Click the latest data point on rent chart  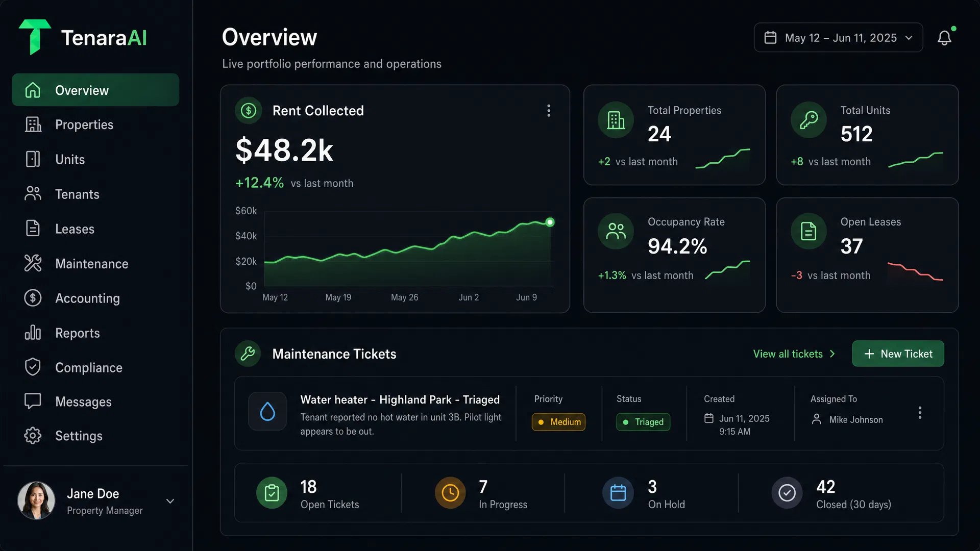tap(550, 222)
